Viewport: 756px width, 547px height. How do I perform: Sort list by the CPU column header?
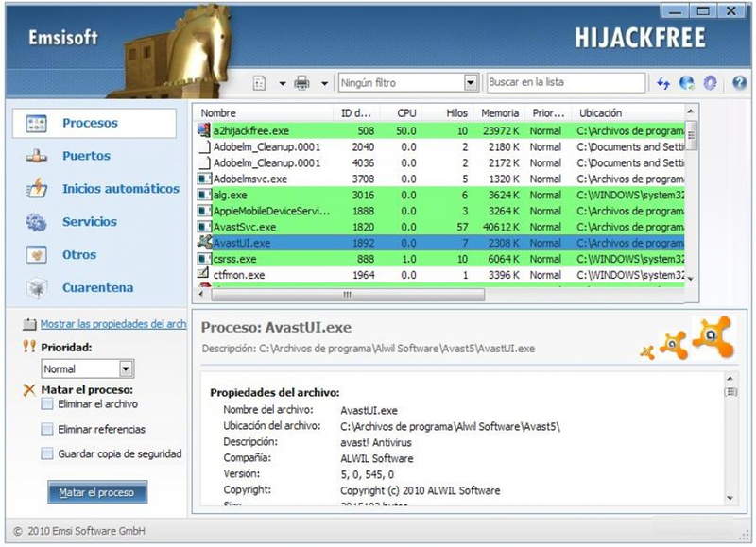(x=401, y=113)
